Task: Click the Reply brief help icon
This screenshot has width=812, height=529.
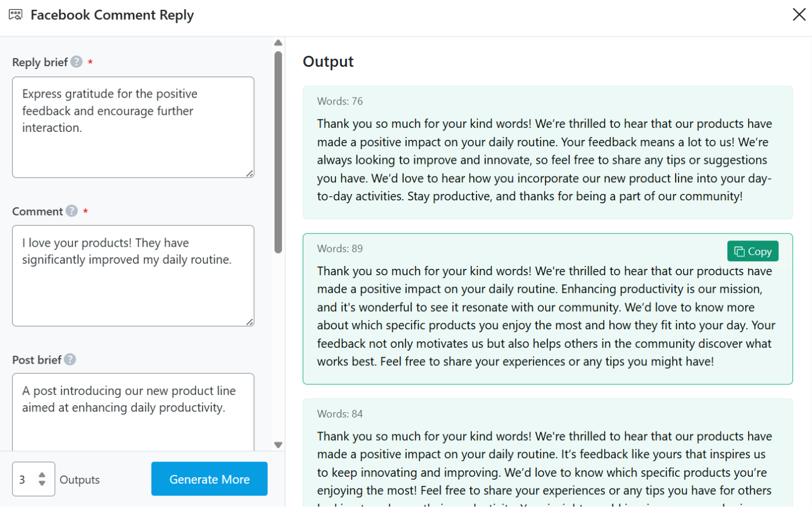Action: (77, 62)
